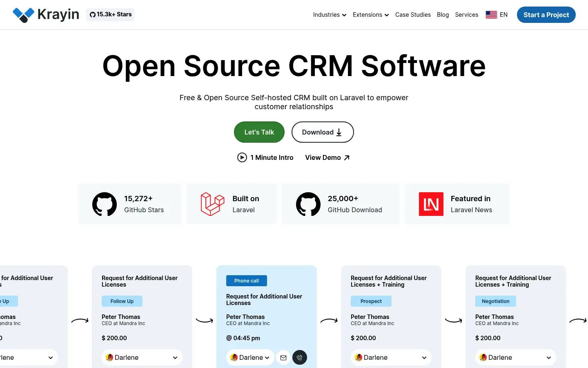
Task: Click the Laravel logo icon
Action: 213,204
